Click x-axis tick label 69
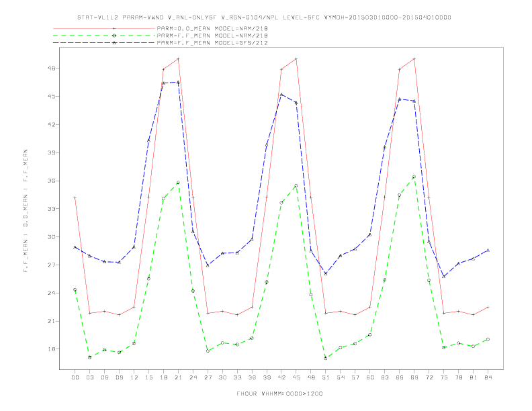 (414, 377)
